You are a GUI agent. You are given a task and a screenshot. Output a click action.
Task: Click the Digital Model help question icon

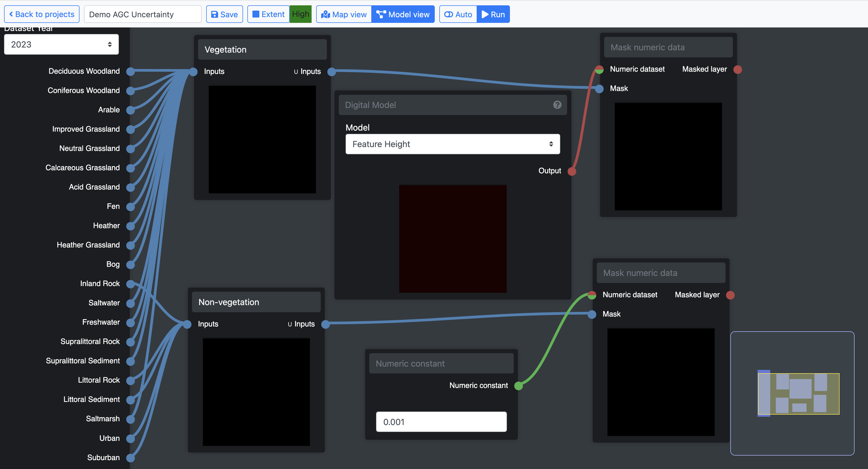[x=557, y=105]
